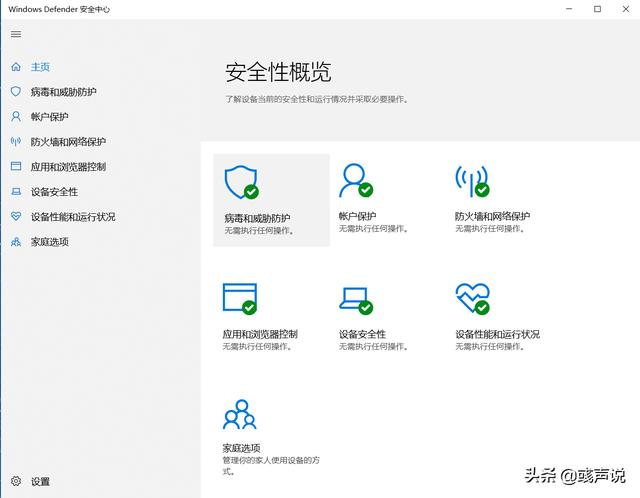Close the Windows Defender window

(625, 9)
